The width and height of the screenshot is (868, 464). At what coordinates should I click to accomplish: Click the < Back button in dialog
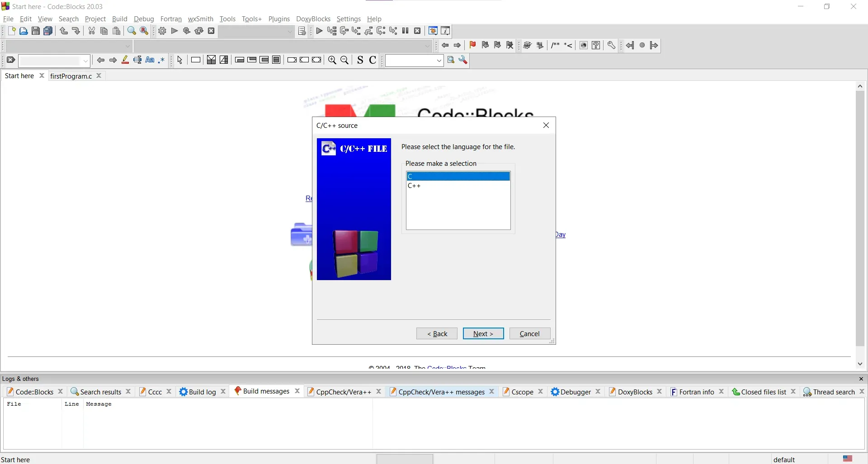(437, 333)
